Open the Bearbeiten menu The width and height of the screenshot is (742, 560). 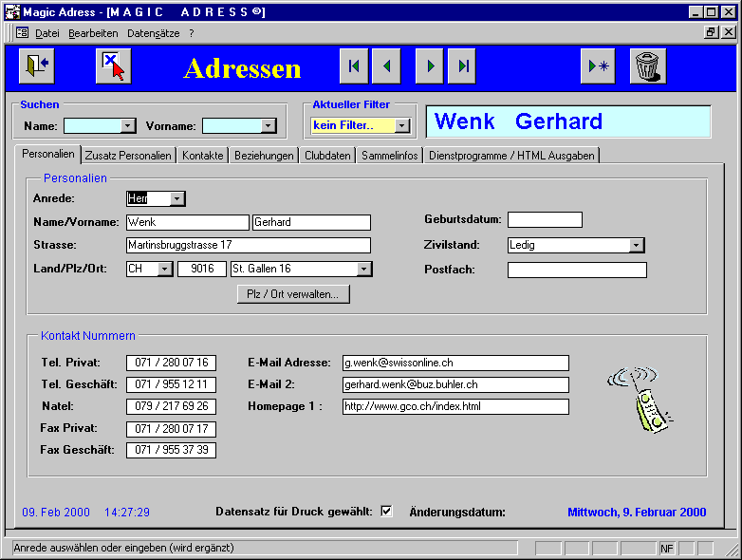coord(93,32)
